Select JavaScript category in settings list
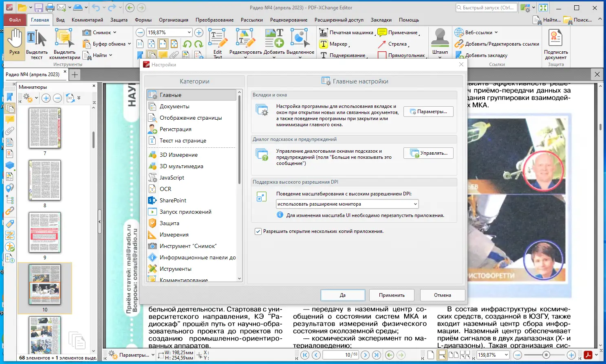The width and height of the screenshot is (606, 364). pyautogui.click(x=192, y=178)
